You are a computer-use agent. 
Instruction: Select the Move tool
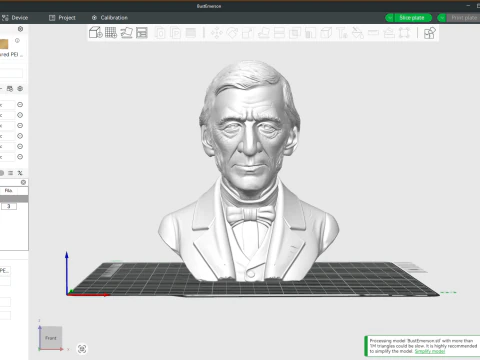point(217,33)
